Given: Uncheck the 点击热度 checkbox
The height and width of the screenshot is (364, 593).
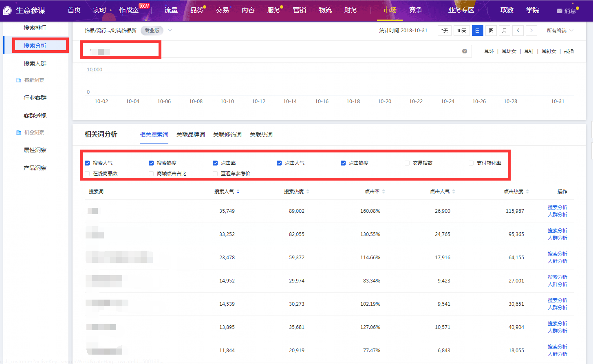Looking at the screenshot, I should tap(343, 163).
